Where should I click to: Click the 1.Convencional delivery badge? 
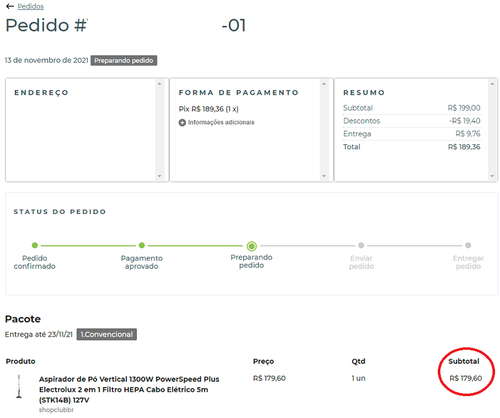tap(107, 334)
